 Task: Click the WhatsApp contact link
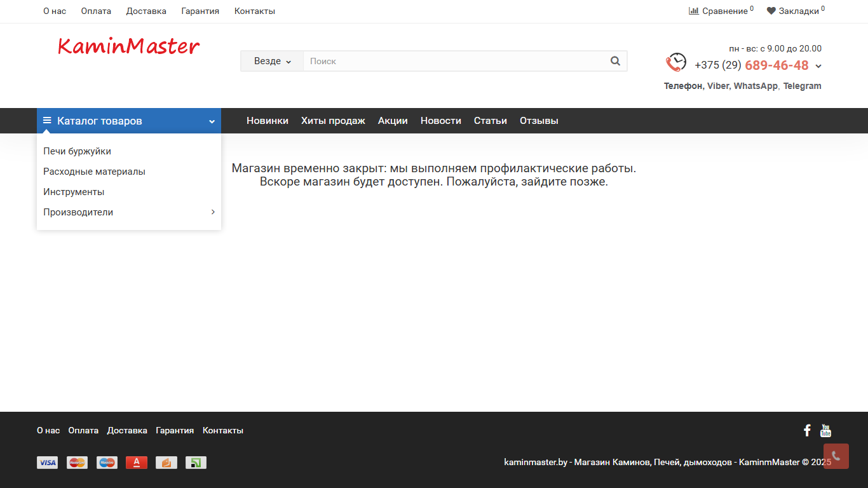click(756, 86)
